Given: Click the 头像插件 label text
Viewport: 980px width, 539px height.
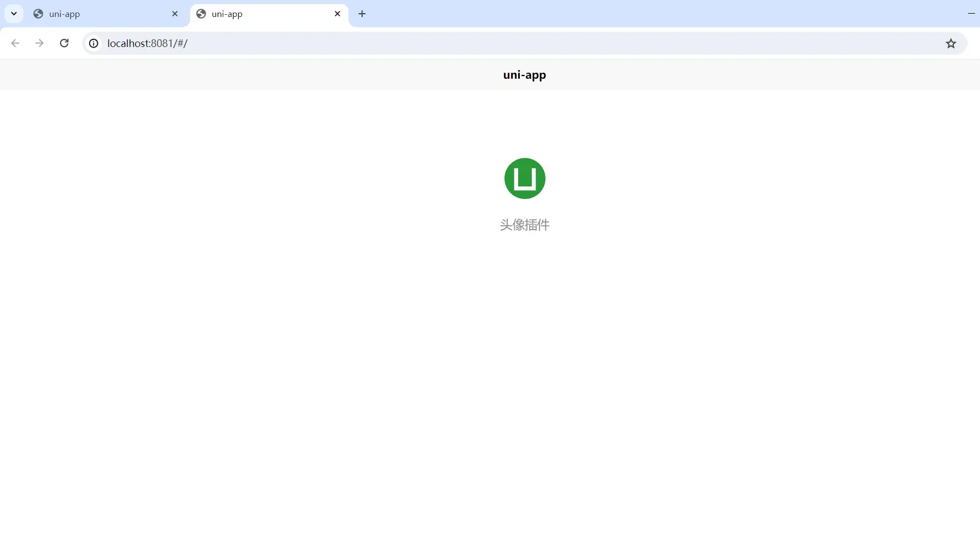Looking at the screenshot, I should pyautogui.click(x=525, y=225).
